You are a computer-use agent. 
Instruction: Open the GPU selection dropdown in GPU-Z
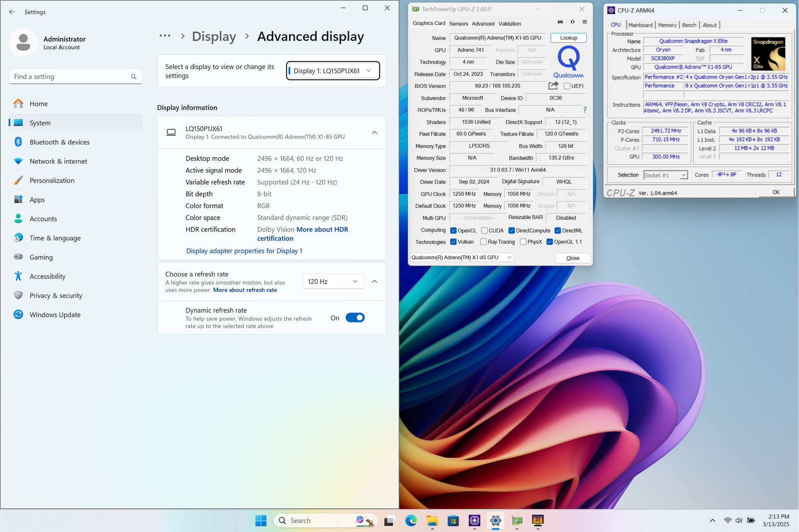point(461,258)
